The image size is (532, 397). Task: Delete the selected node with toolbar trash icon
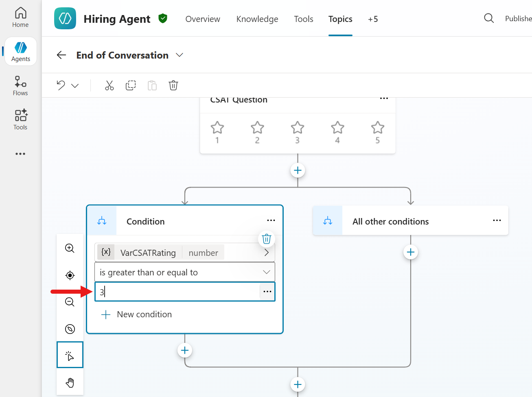coord(173,85)
